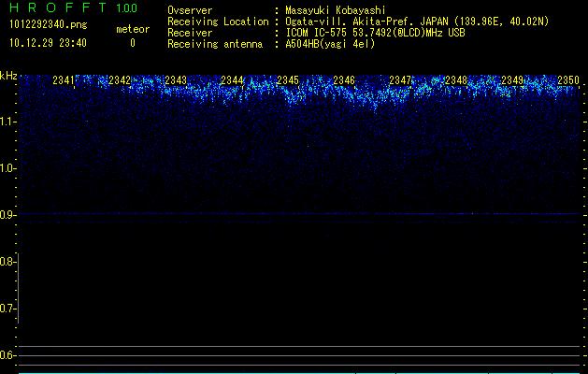
Task: Click time marker 2348
Action: [456, 80]
